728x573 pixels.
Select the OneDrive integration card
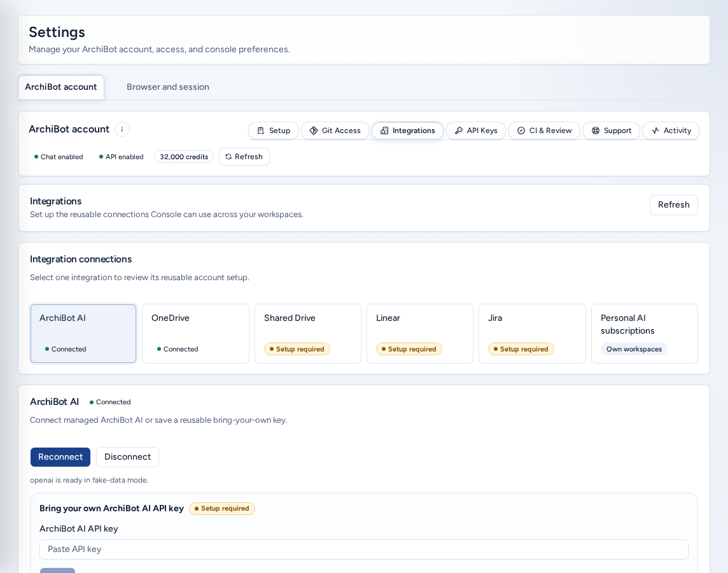point(195,334)
